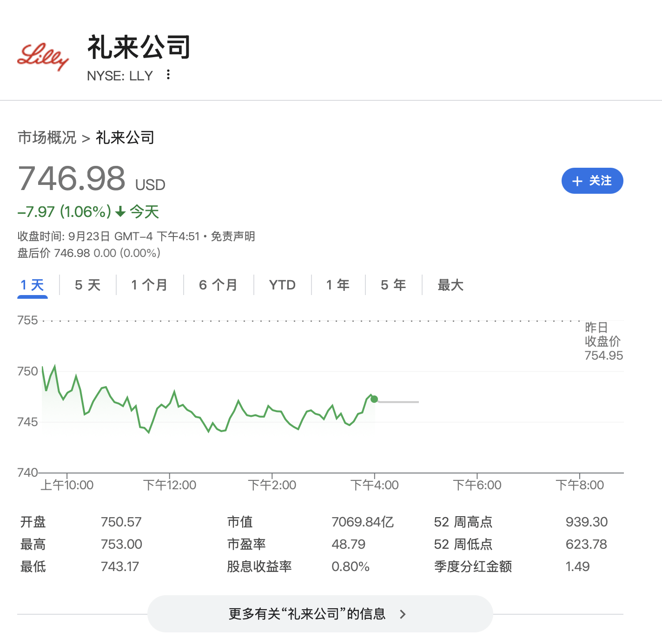Expand 更多有关"礼来公司"的信息
This screenshot has height=644, width=662.
pos(307,614)
